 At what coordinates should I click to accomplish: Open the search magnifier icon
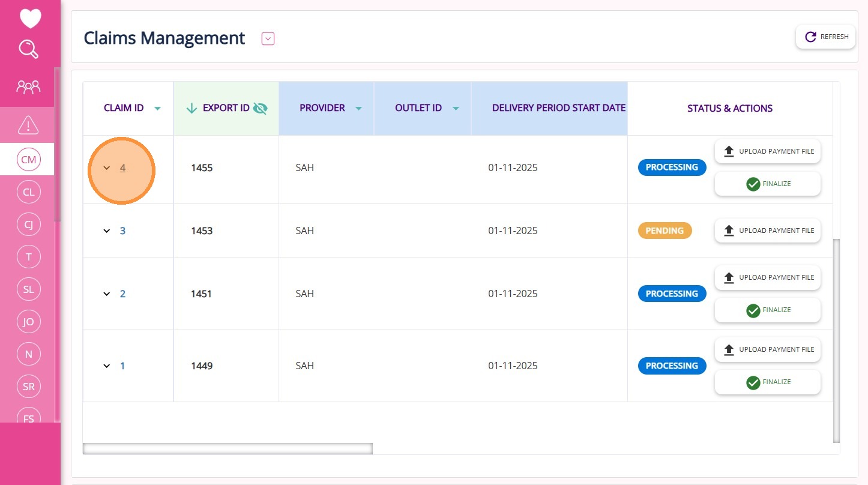click(29, 49)
